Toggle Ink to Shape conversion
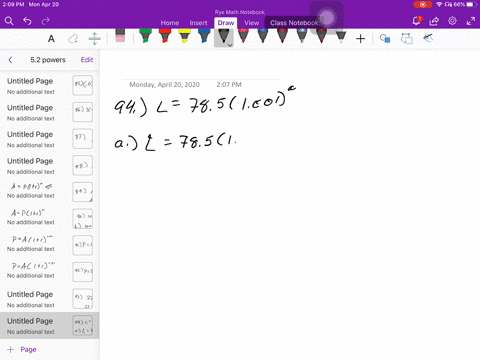 [x=406, y=39]
